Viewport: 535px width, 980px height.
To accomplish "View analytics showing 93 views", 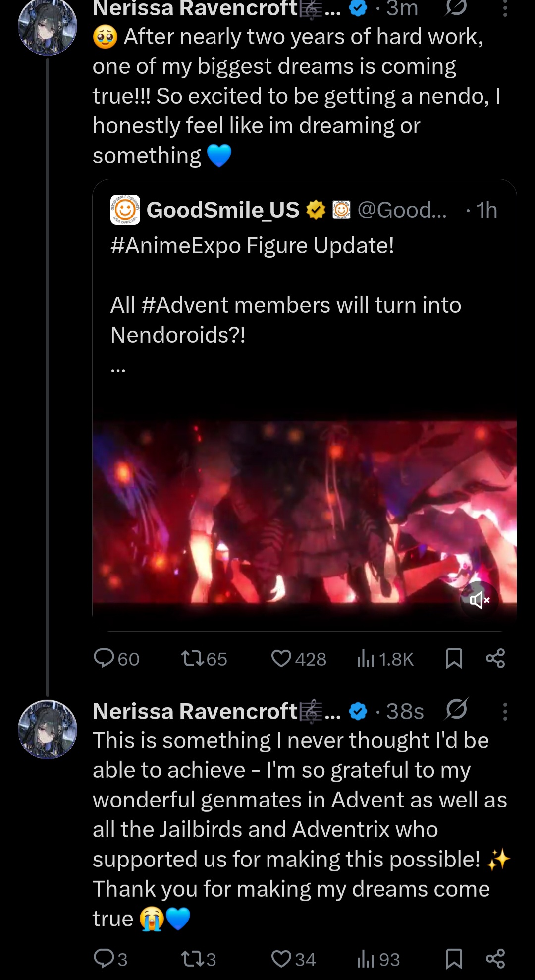I will pos(366,959).
